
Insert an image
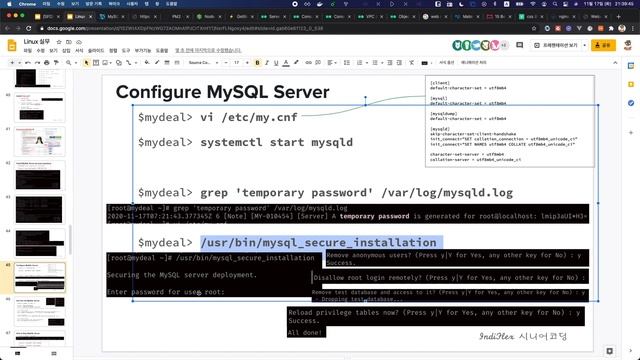(105, 63)
